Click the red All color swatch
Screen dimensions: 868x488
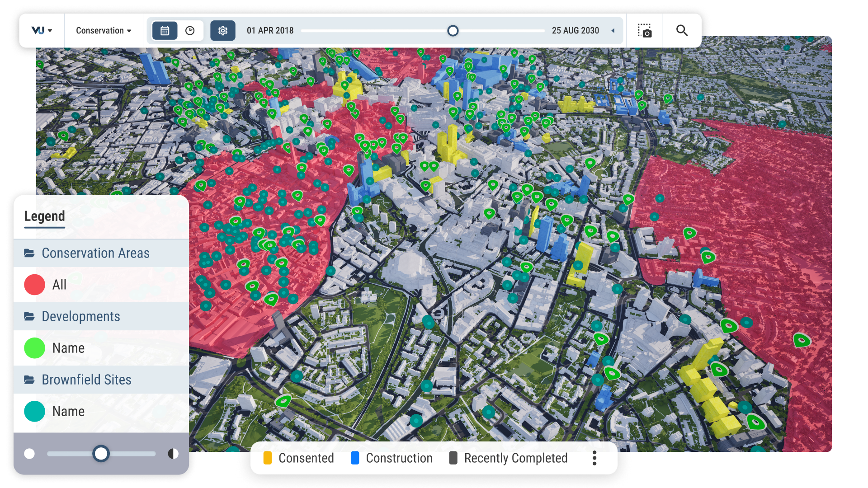(34, 285)
